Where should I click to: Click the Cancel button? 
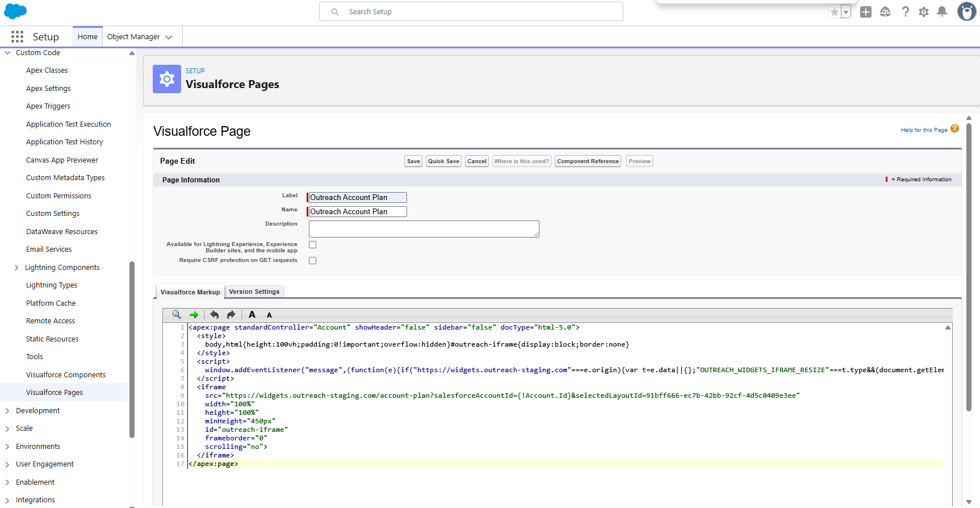point(477,161)
